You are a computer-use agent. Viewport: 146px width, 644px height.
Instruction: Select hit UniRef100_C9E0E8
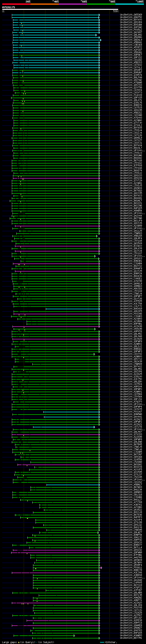pyautogui.click(x=131, y=45)
